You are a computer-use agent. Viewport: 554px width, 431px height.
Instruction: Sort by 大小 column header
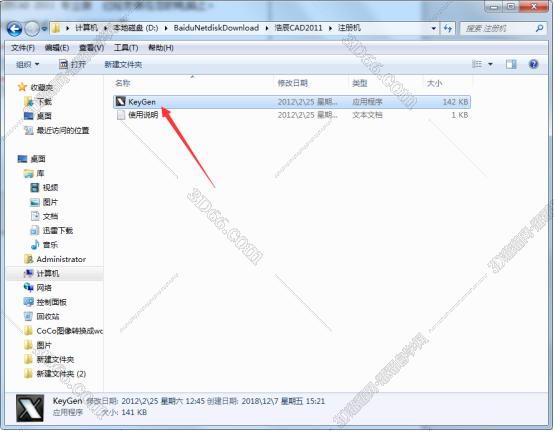pos(434,83)
